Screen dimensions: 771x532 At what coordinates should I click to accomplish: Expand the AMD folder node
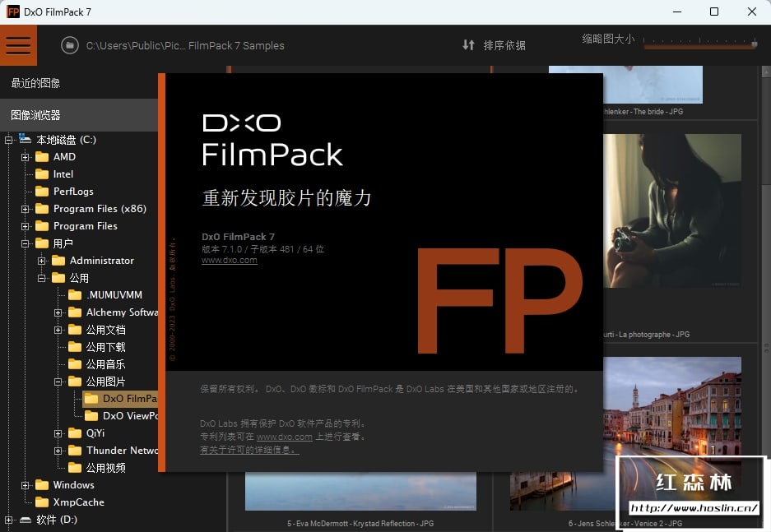pyautogui.click(x=25, y=157)
